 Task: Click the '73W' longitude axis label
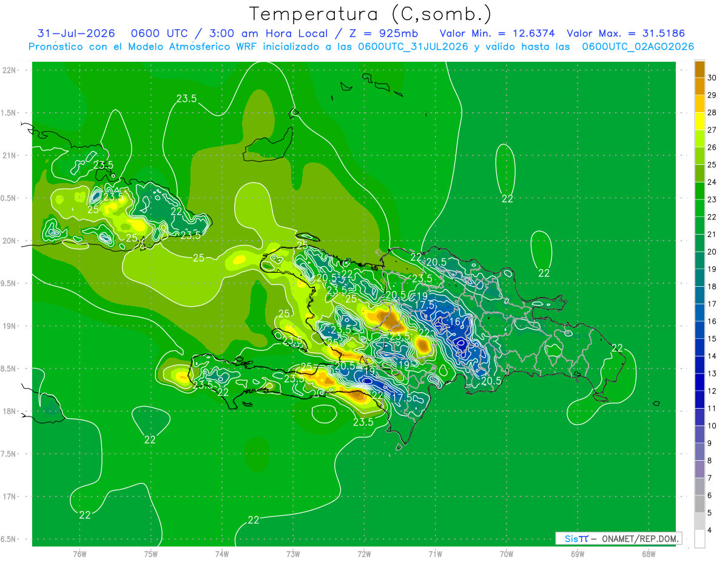coord(293,554)
